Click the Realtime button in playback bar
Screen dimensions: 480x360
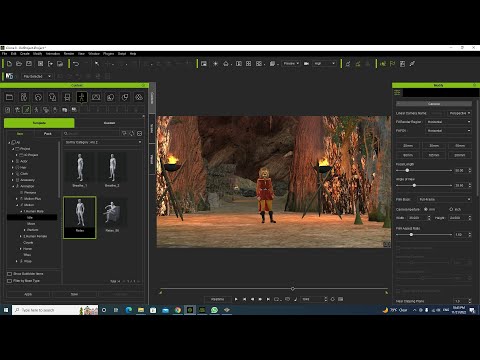pyautogui.click(x=217, y=299)
